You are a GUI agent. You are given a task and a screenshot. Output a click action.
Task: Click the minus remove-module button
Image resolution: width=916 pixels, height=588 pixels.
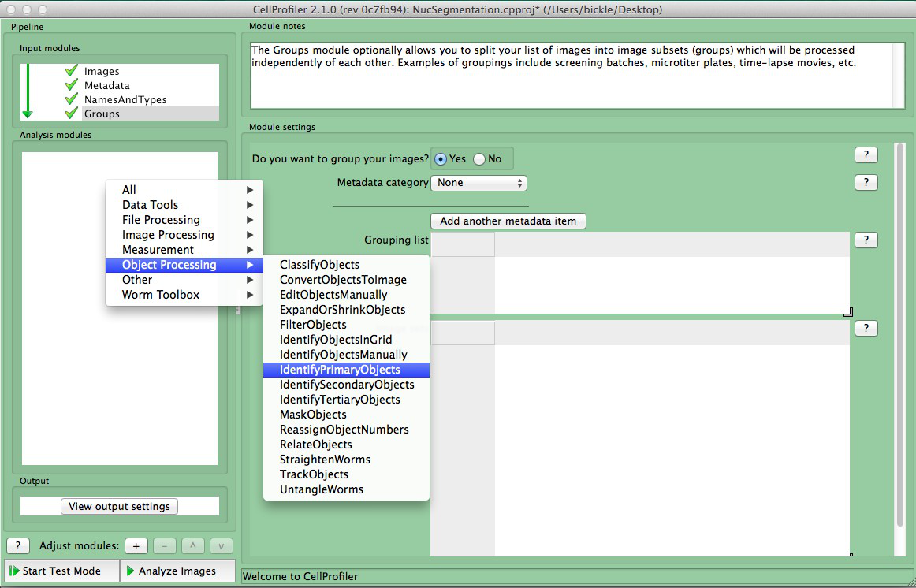[164, 546]
